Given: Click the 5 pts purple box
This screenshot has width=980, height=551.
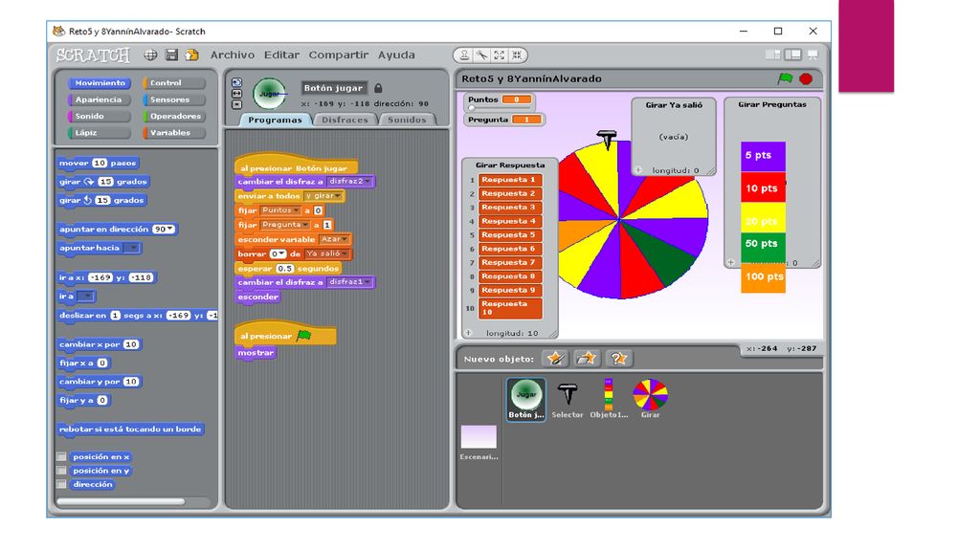Looking at the screenshot, I should pyautogui.click(x=763, y=156).
